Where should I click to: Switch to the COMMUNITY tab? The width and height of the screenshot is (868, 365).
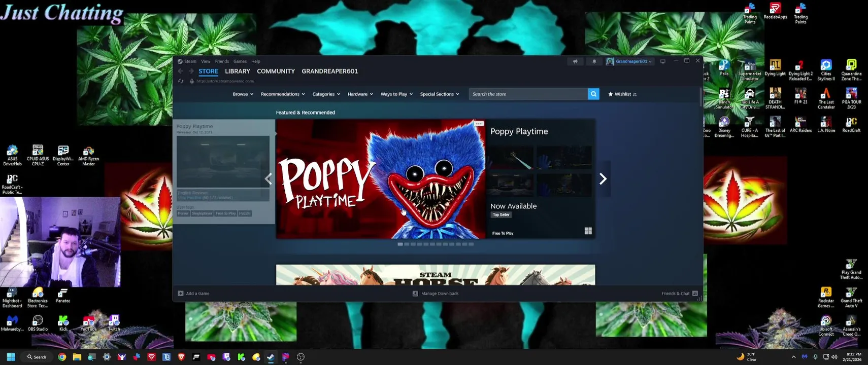pos(276,71)
